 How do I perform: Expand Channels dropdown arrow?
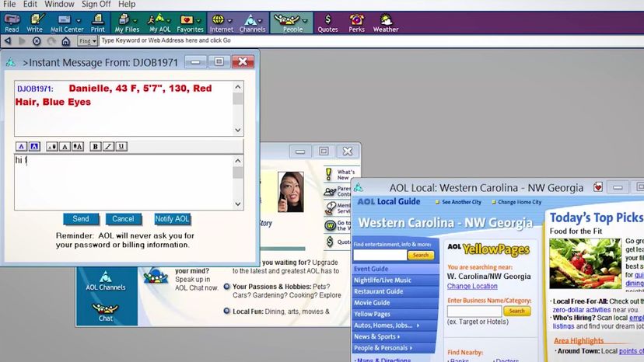261,20
